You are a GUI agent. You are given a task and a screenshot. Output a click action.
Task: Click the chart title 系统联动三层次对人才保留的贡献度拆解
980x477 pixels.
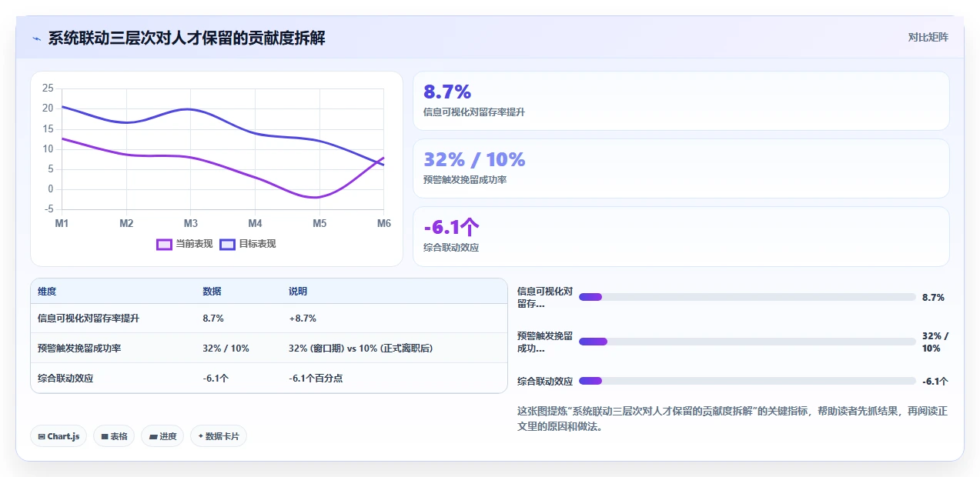(x=187, y=38)
